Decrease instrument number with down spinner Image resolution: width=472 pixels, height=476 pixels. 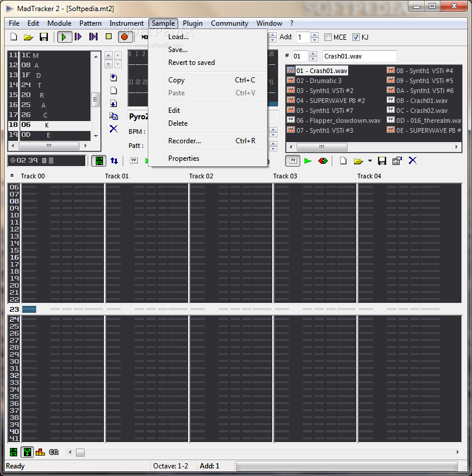(x=313, y=59)
